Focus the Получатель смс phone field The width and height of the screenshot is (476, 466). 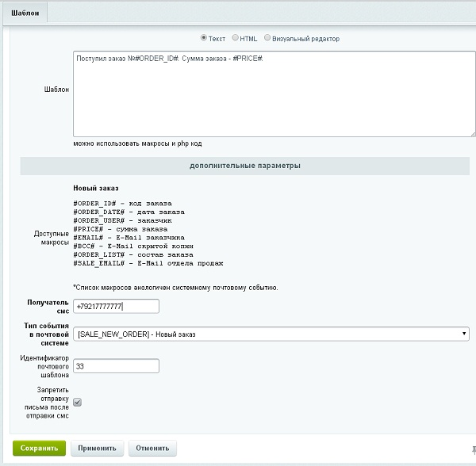click(116, 306)
